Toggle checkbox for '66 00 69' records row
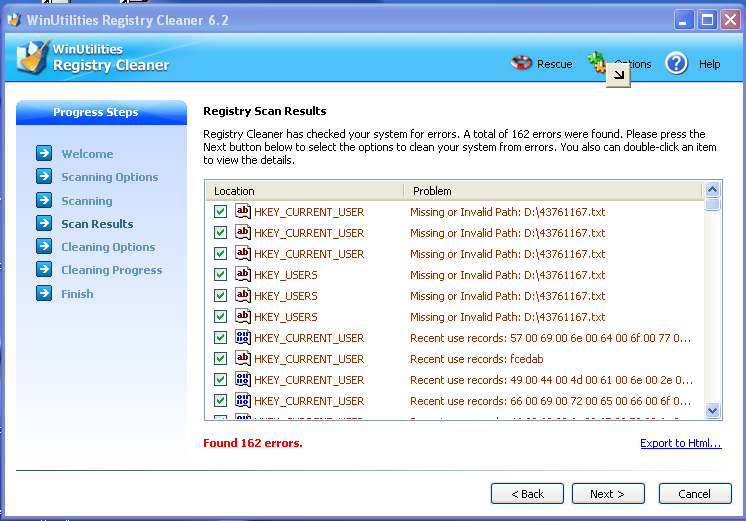The image size is (746, 521). tap(220, 400)
